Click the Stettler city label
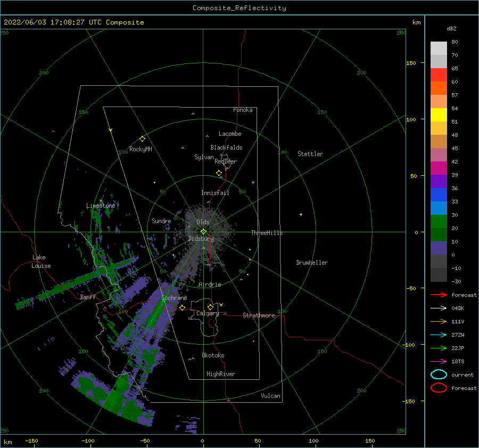The image size is (479, 448). click(x=310, y=154)
